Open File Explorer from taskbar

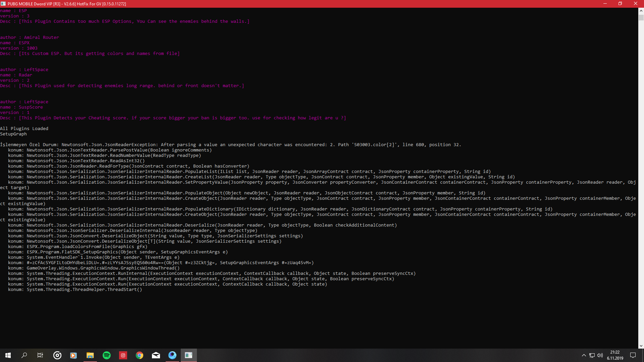point(90,355)
